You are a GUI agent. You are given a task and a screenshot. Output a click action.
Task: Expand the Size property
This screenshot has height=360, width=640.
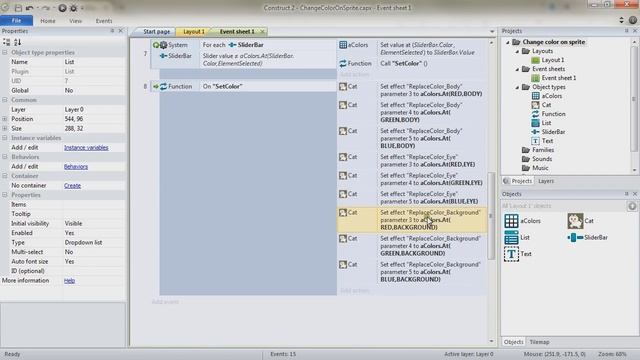[4, 128]
